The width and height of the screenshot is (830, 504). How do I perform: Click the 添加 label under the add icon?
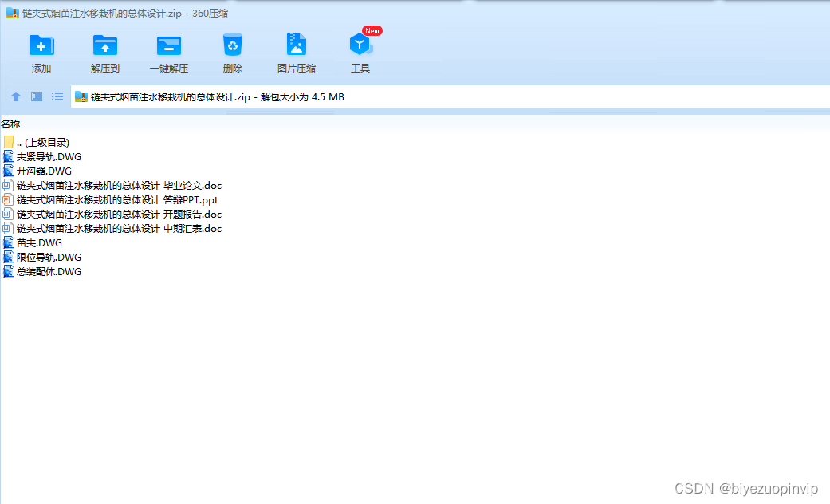pos(41,69)
